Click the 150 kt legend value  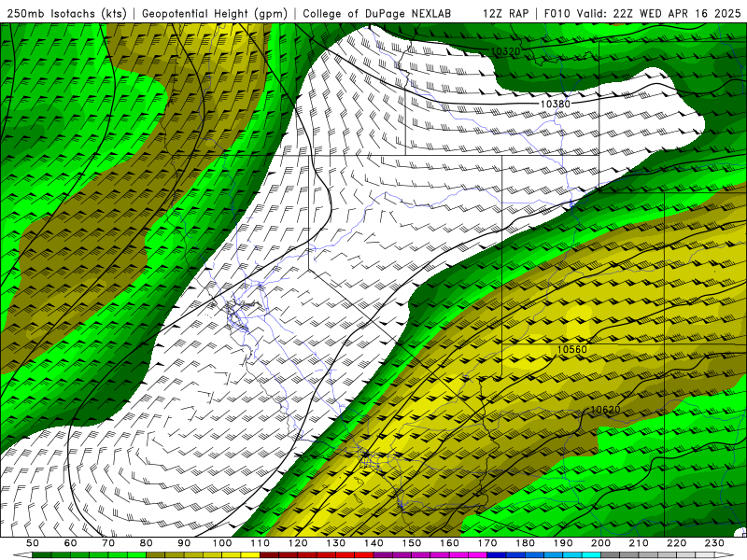click(412, 543)
